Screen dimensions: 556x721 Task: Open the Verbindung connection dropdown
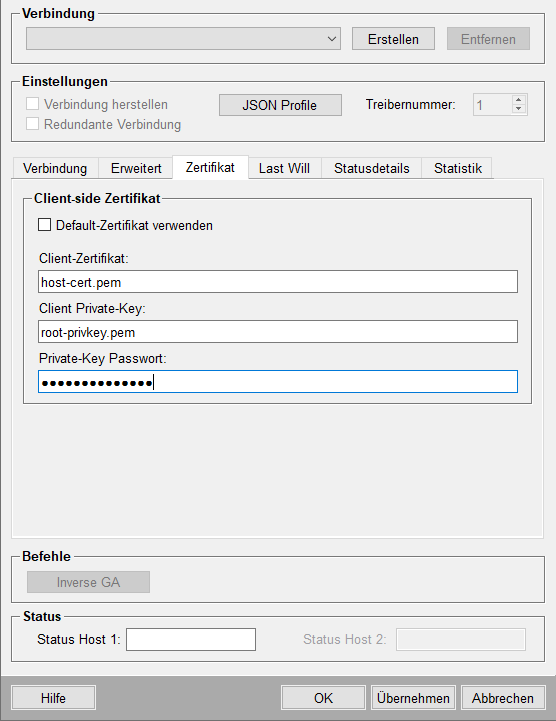click(x=183, y=39)
